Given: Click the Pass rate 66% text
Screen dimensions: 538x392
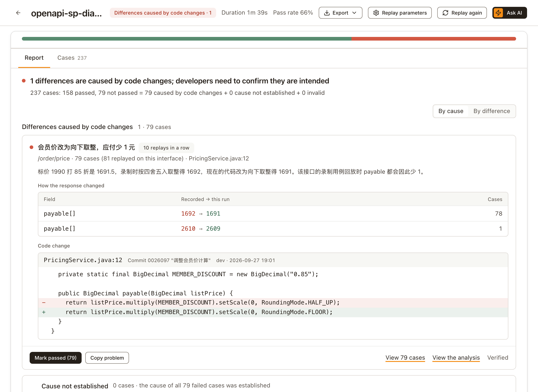Looking at the screenshot, I should (x=293, y=13).
